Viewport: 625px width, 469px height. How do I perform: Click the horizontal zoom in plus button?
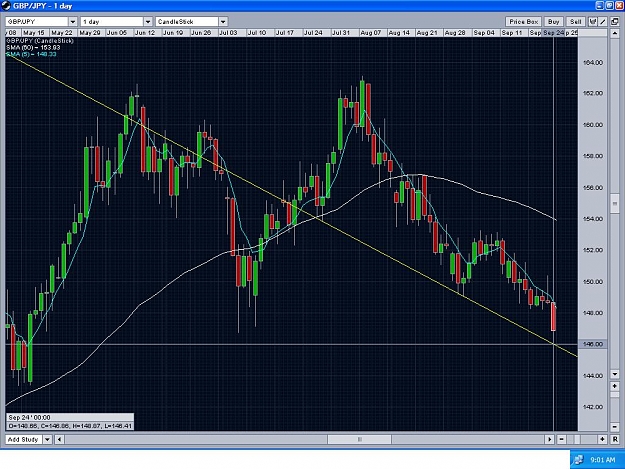pyautogui.click(x=602, y=440)
